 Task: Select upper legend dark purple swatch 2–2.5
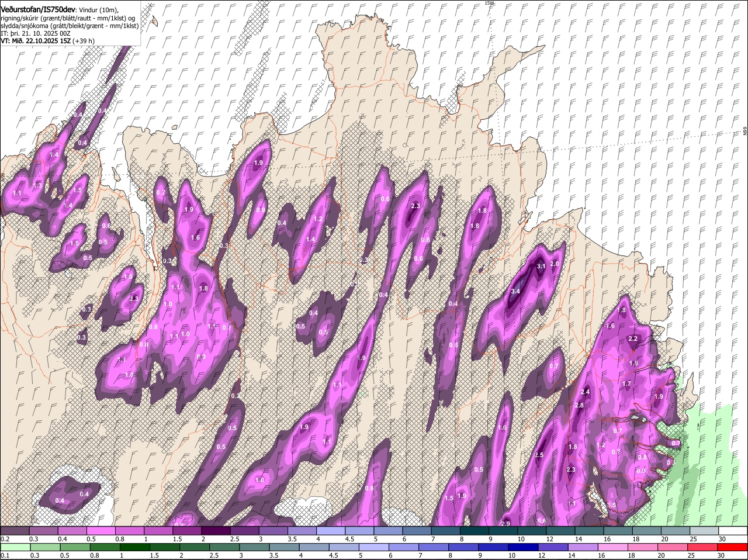click(x=216, y=531)
